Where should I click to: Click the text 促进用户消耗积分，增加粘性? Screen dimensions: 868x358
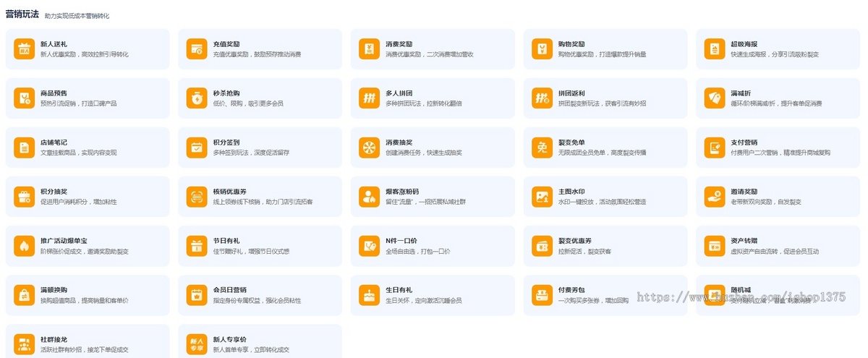(x=78, y=202)
